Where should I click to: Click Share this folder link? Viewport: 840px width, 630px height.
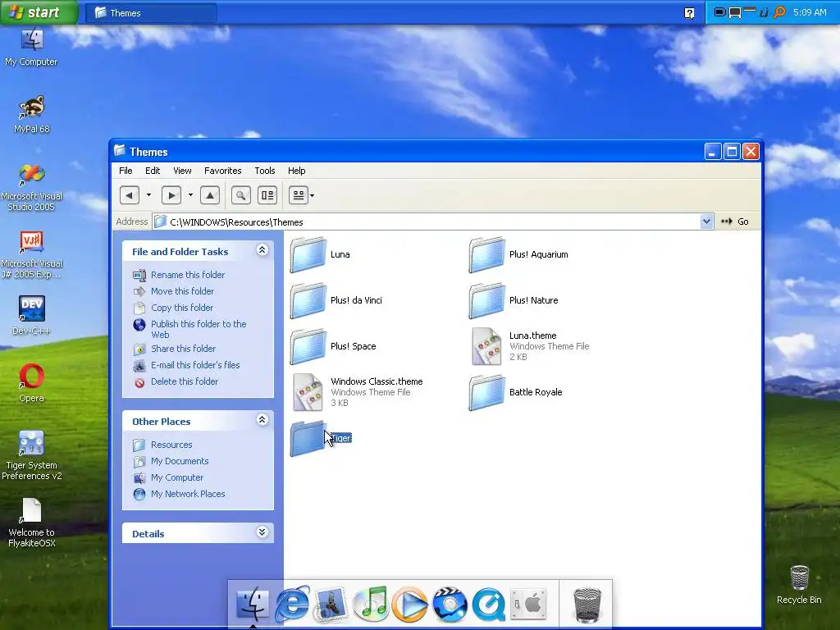(183, 349)
